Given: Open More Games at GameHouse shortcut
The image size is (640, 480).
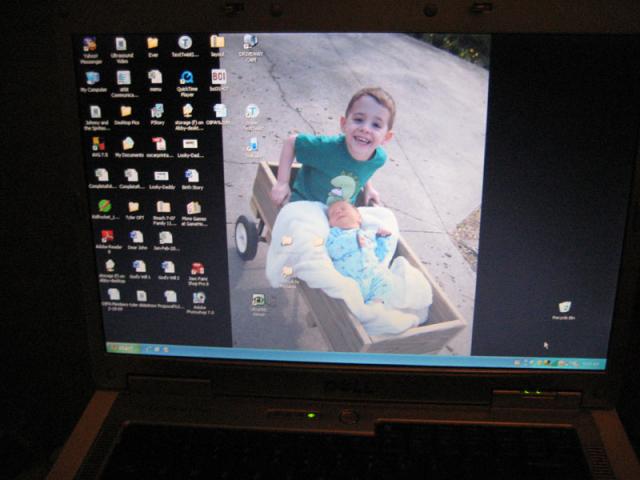Looking at the screenshot, I should tap(194, 213).
